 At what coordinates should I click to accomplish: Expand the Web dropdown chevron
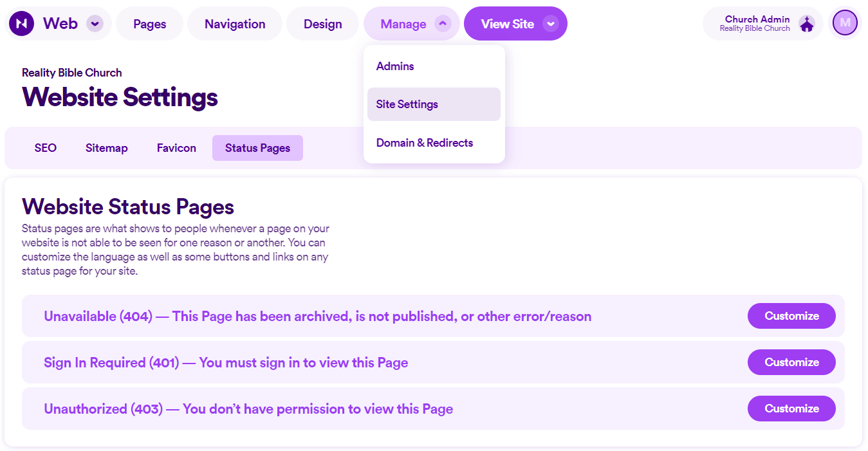tap(94, 23)
